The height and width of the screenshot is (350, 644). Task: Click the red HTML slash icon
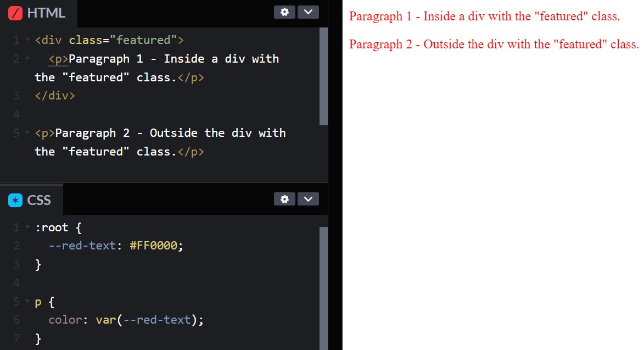(x=15, y=13)
